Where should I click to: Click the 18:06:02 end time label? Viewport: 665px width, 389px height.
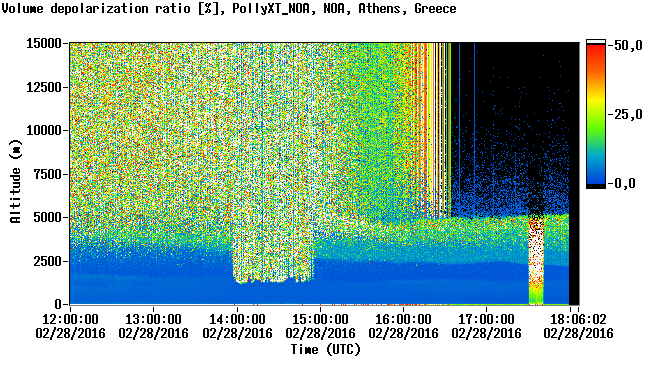(578, 319)
